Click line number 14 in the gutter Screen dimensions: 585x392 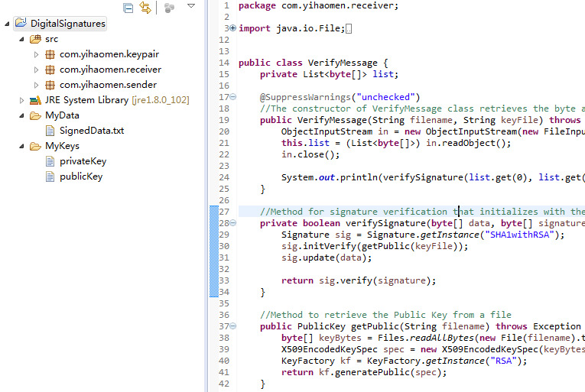click(x=224, y=63)
